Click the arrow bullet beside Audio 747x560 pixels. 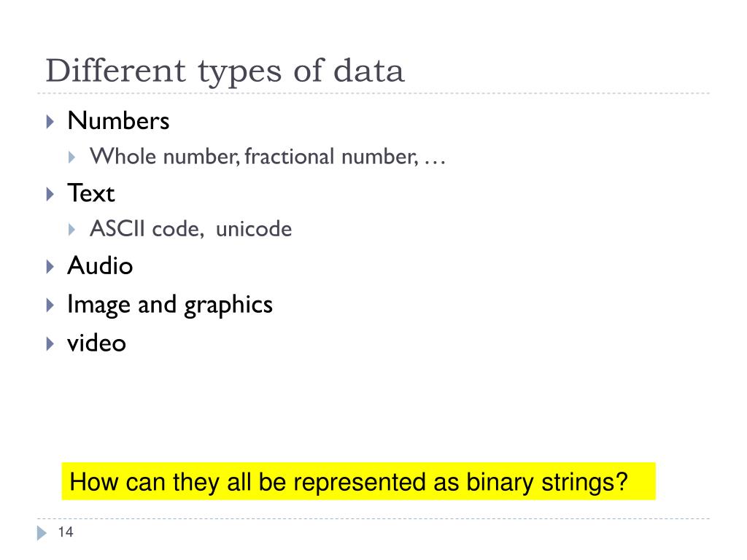(50, 266)
